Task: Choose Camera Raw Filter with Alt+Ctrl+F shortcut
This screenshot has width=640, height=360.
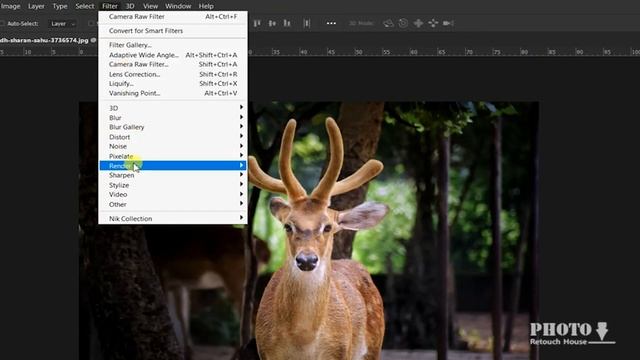Action: point(173,17)
